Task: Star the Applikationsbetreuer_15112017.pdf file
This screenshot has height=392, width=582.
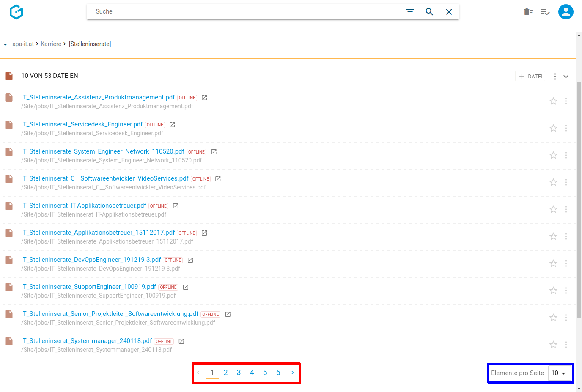Action: pos(553,236)
